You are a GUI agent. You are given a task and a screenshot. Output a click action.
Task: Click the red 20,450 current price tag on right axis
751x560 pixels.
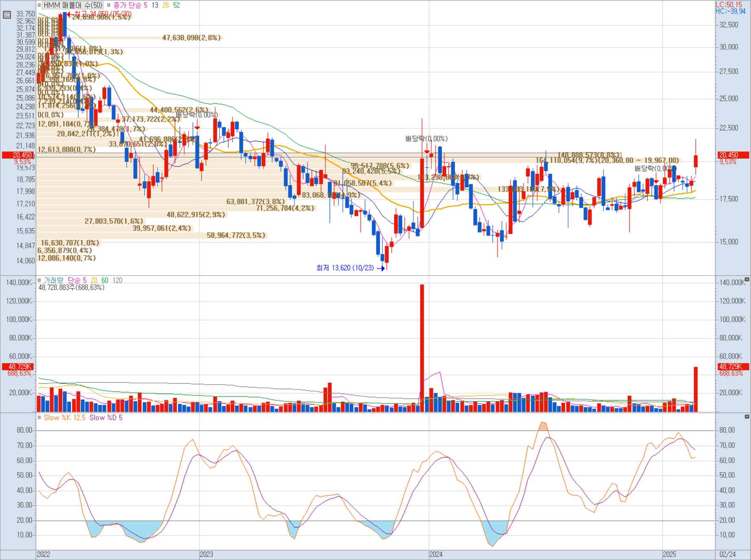click(733, 155)
